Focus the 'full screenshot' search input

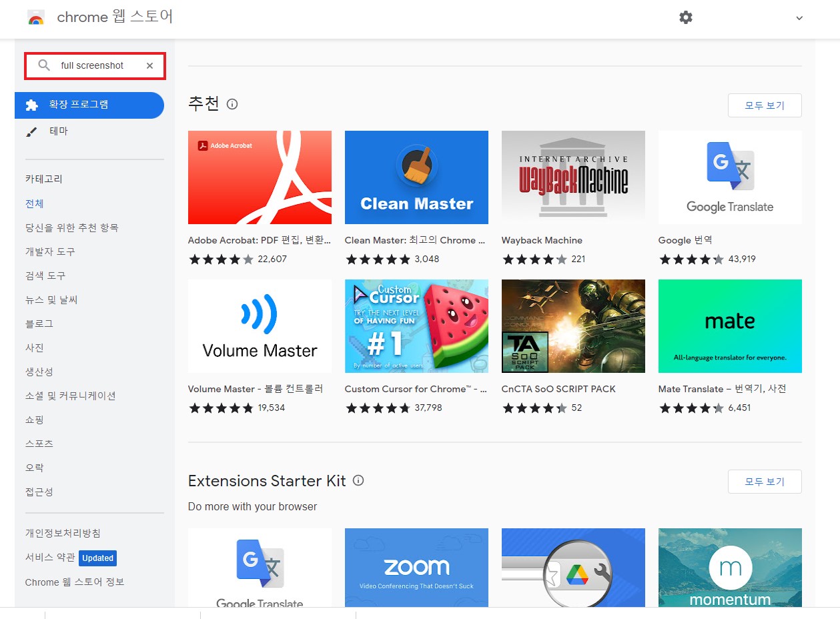tap(95, 65)
